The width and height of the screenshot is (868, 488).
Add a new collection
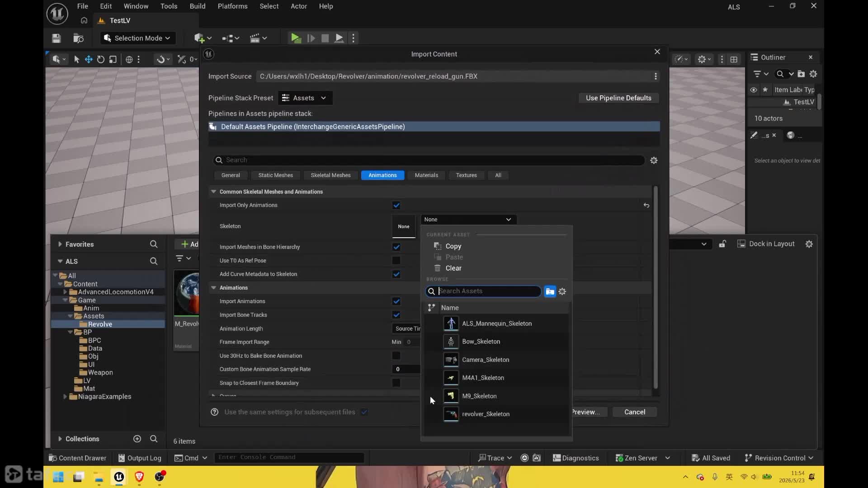137,439
